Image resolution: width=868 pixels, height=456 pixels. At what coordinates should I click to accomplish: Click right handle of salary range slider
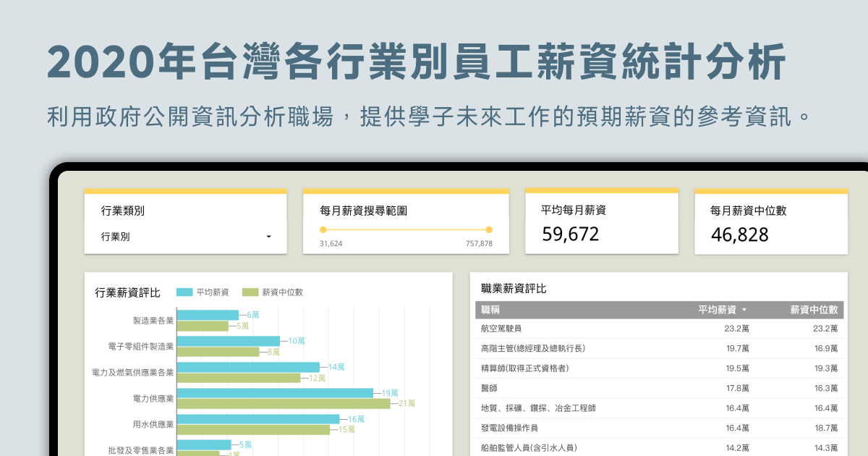[489, 229]
